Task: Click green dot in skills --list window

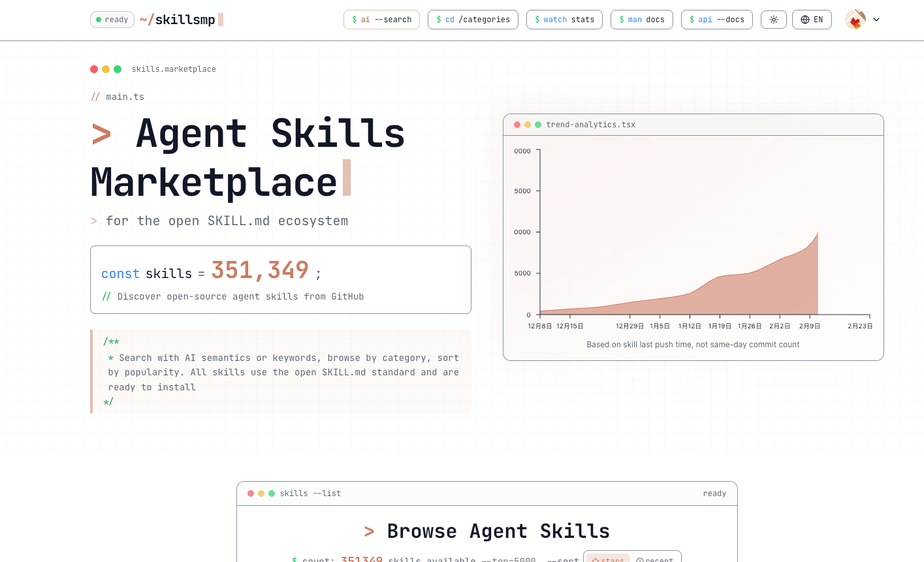Action: coord(272,493)
